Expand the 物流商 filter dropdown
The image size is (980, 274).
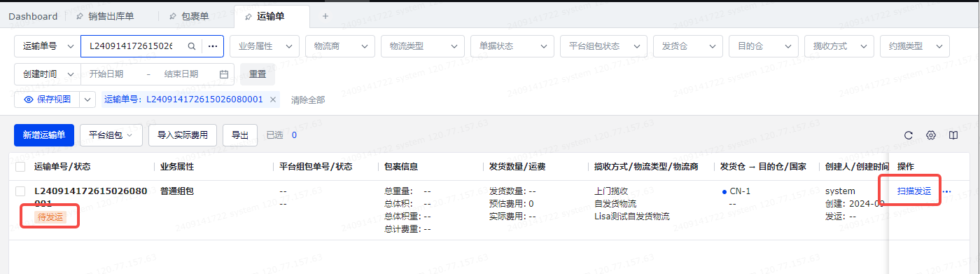(340, 46)
